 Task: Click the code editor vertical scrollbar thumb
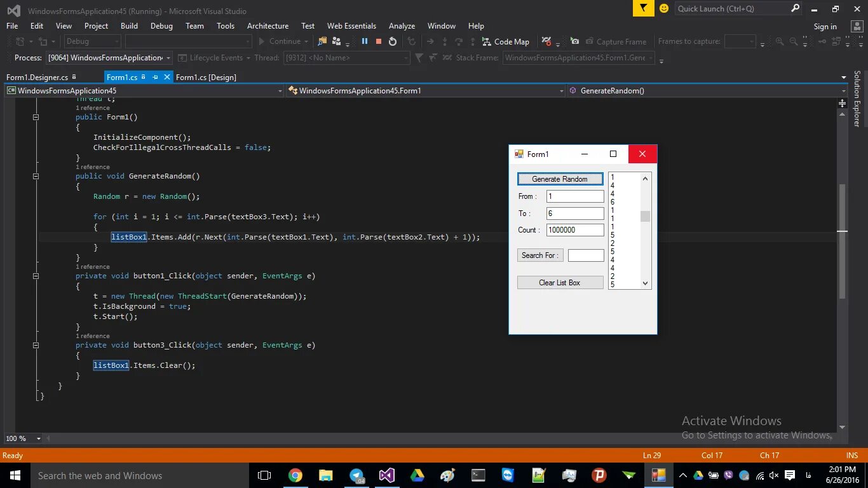click(x=842, y=241)
